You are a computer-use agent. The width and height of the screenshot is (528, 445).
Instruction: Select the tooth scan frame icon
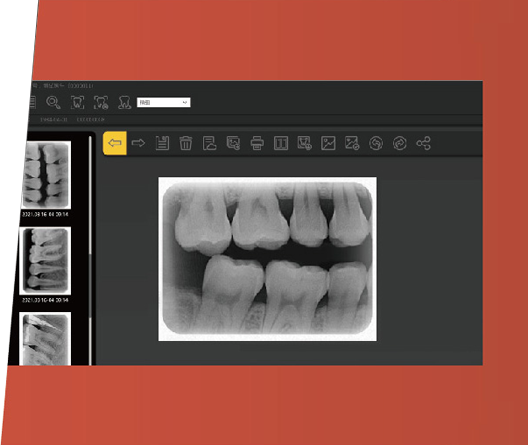click(x=77, y=102)
